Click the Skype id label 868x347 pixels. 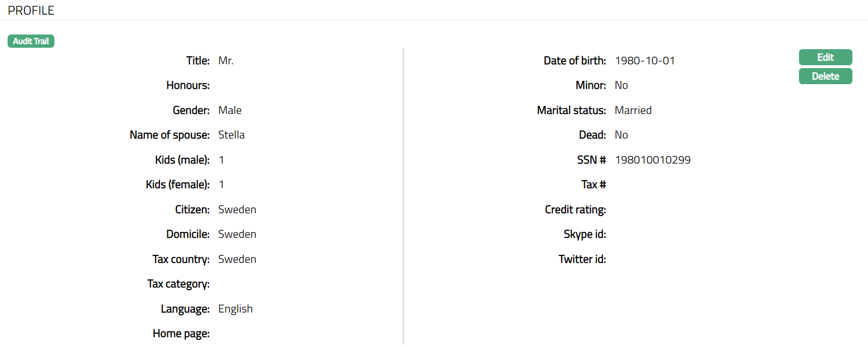click(584, 234)
